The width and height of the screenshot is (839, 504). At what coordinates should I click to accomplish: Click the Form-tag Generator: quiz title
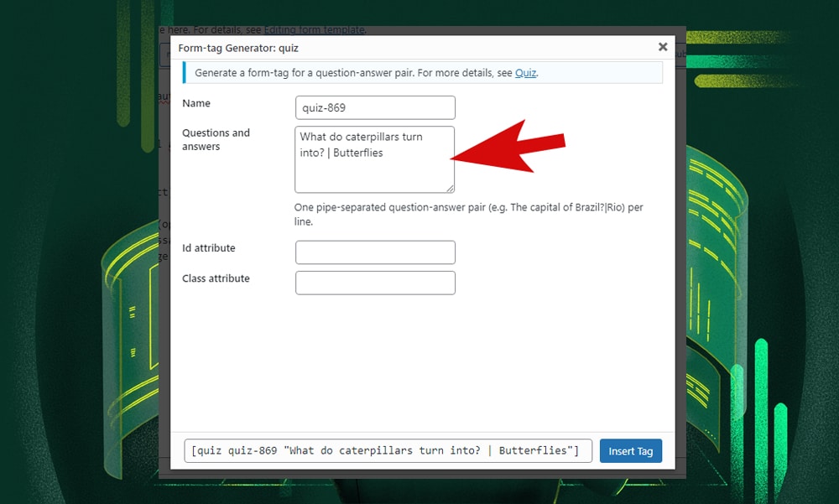238,48
